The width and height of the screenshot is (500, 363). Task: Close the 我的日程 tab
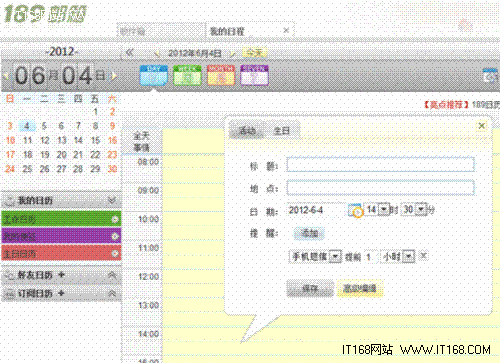click(286, 31)
